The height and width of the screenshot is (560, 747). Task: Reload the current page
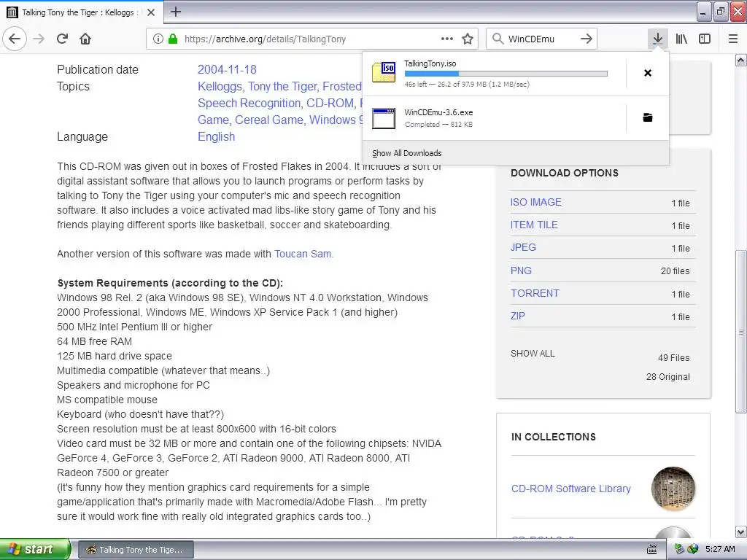[x=62, y=39]
